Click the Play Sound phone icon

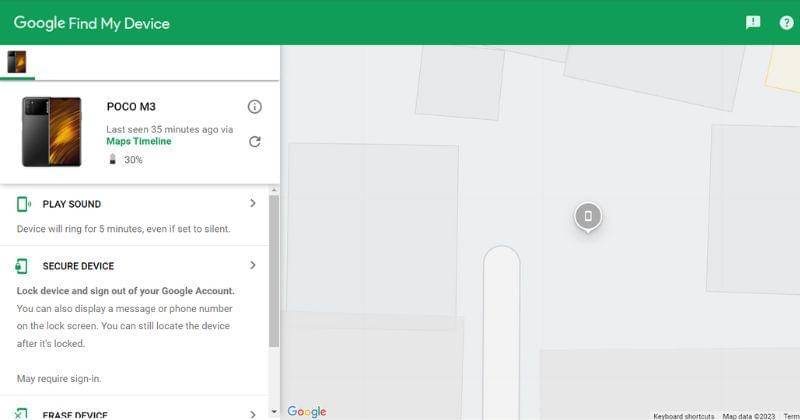23,204
